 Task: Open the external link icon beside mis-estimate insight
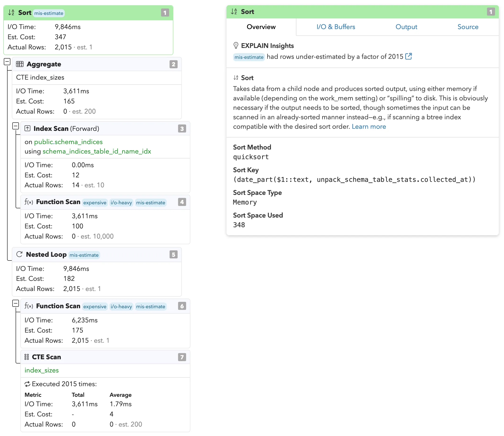(408, 56)
